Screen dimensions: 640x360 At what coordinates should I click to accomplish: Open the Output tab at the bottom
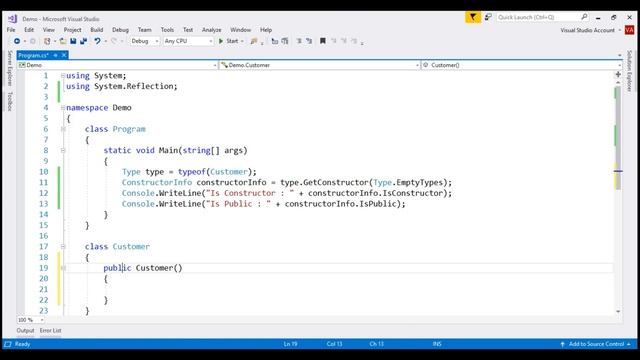(25, 331)
